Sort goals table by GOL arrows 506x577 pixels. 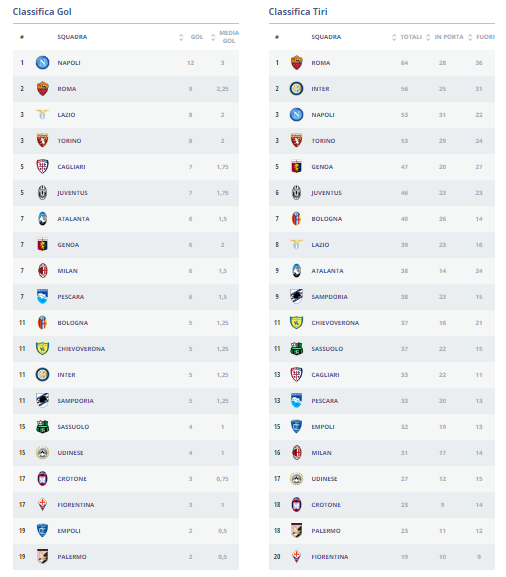point(181,37)
